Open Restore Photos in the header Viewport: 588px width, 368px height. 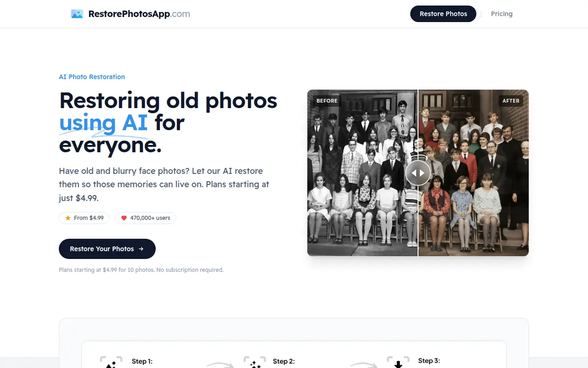coord(443,14)
